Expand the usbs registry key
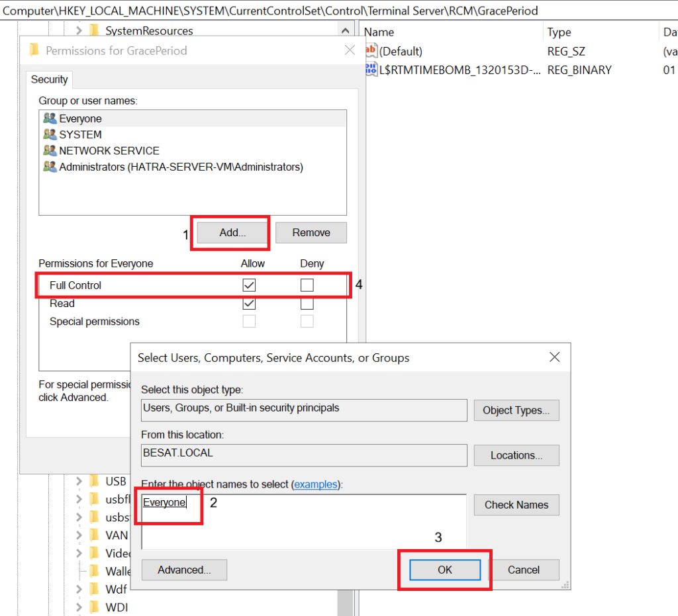678x616 pixels. (79, 517)
